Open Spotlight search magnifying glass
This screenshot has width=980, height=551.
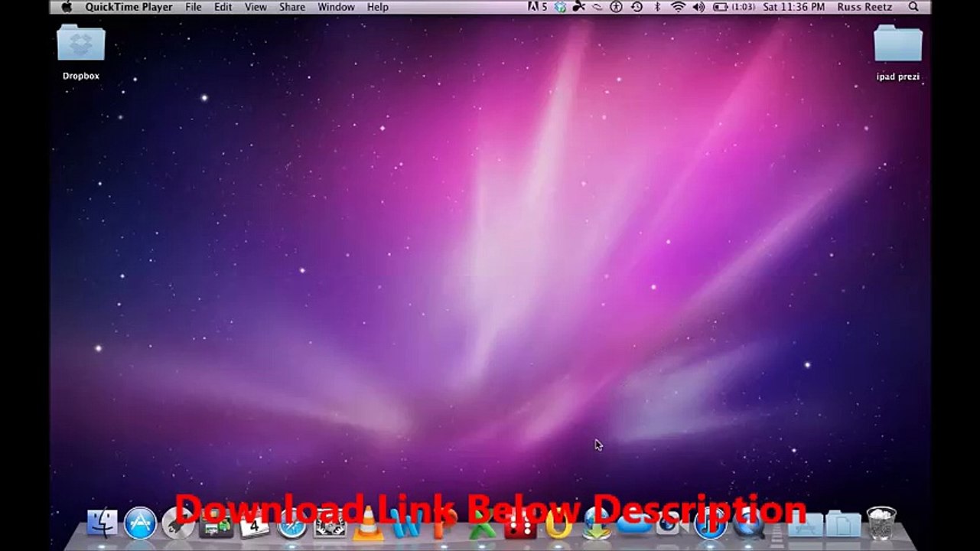pos(913,7)
